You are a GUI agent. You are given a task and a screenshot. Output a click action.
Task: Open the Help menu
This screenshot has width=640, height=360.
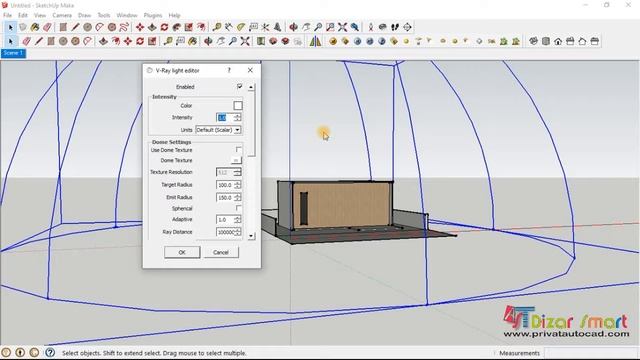pos(174,15)
